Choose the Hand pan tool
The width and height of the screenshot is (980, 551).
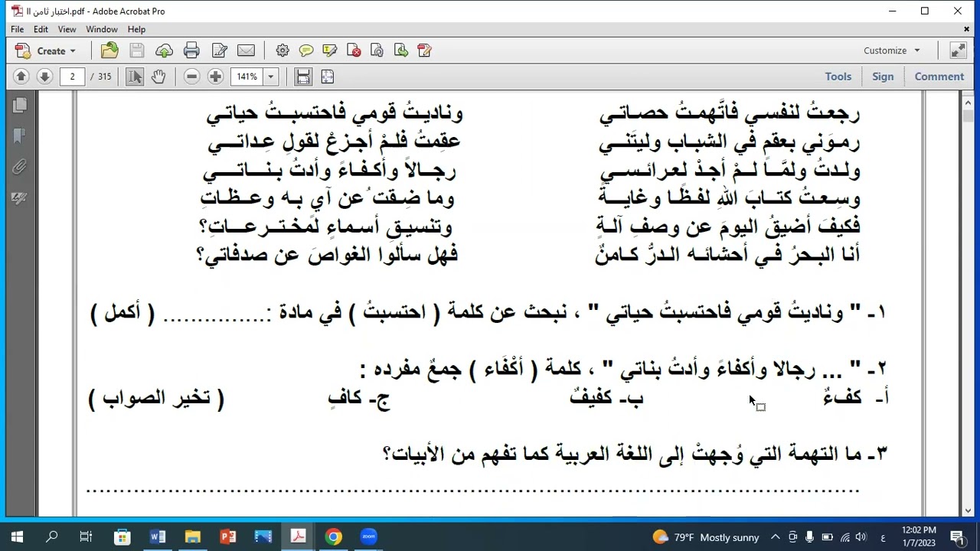click(x=158, y=77)
